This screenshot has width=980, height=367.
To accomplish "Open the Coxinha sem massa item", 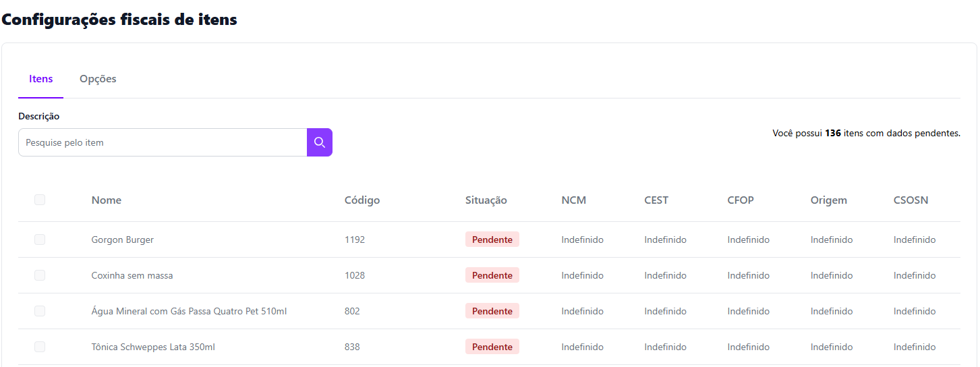I will [x=132, y=275].
